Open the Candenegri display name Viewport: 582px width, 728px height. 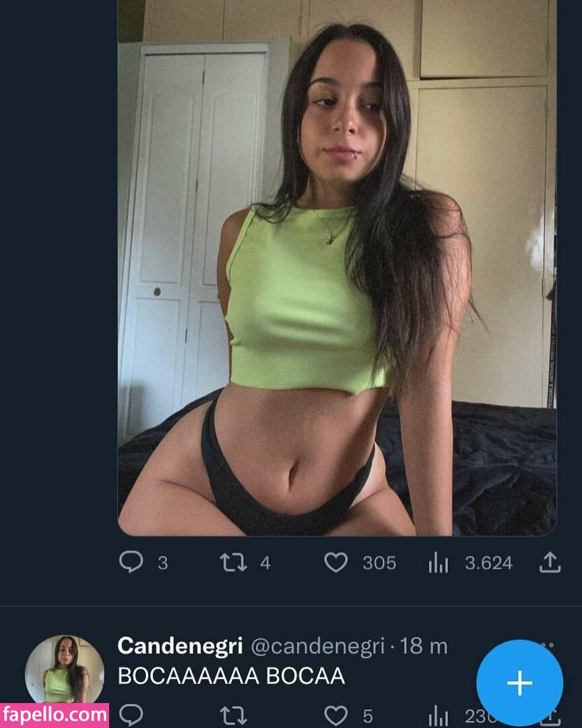coord(180,646)
